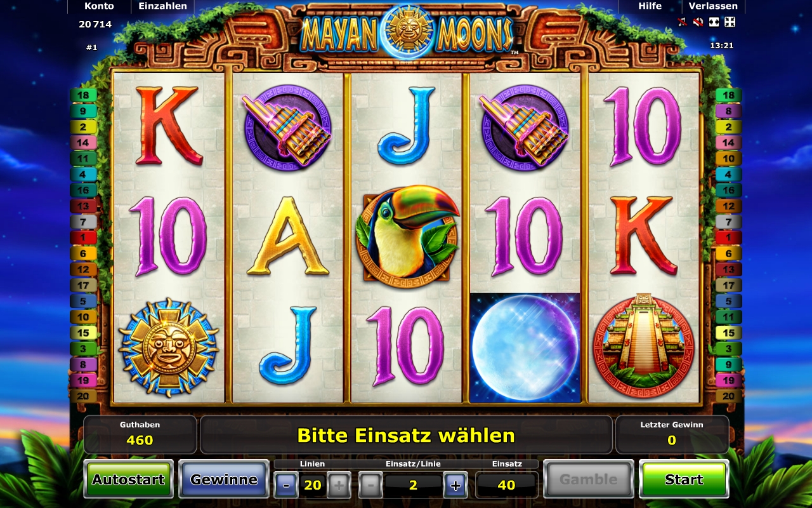This screenshot has width=812, height=508.
Task: Select payline 18 marker on left side
Action: [84, 95]
